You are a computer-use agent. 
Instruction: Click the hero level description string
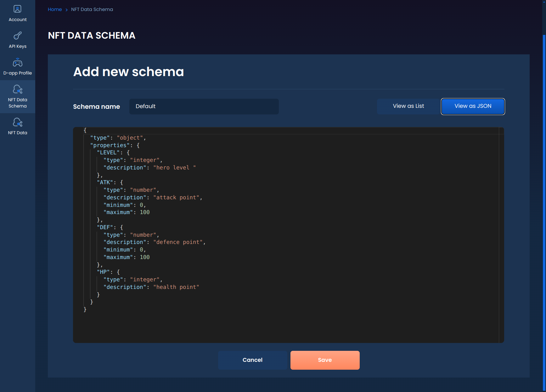pos(175,168)
